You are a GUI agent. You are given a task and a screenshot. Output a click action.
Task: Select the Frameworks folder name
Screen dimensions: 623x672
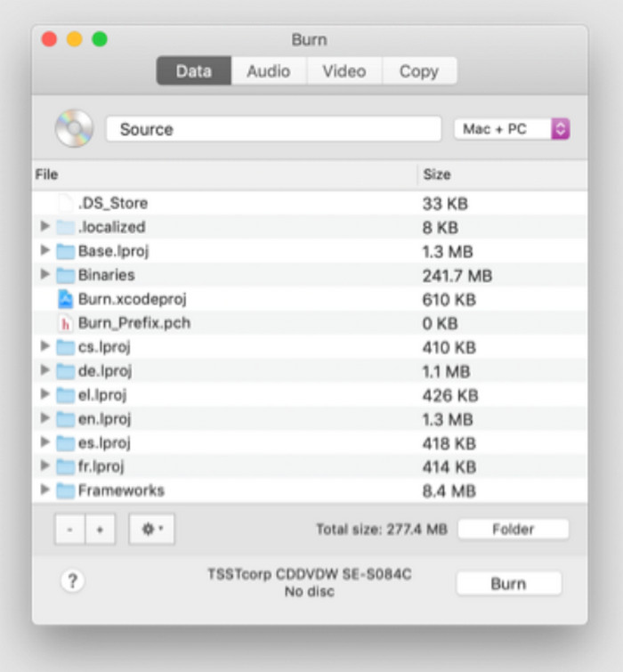click(121, 490)
